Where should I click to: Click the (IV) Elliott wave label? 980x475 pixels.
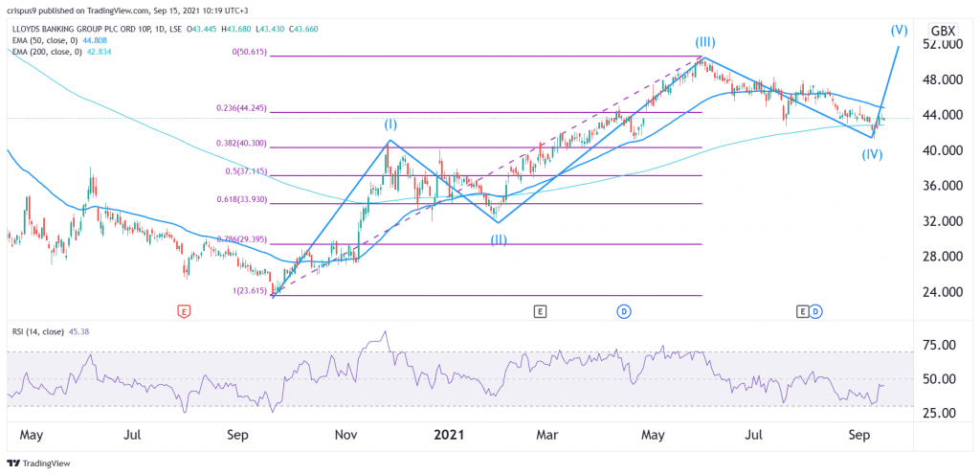[873, 154]
